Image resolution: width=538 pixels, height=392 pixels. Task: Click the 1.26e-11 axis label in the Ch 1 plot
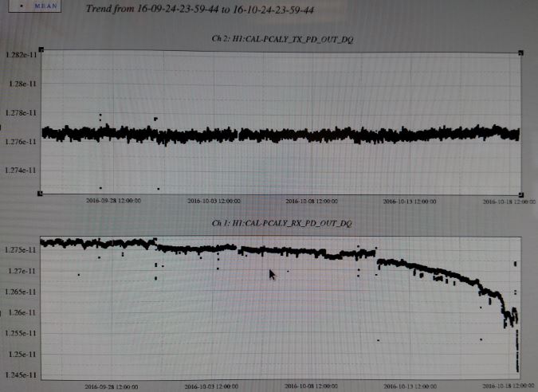pyautogui.click(x=22, y=313)
